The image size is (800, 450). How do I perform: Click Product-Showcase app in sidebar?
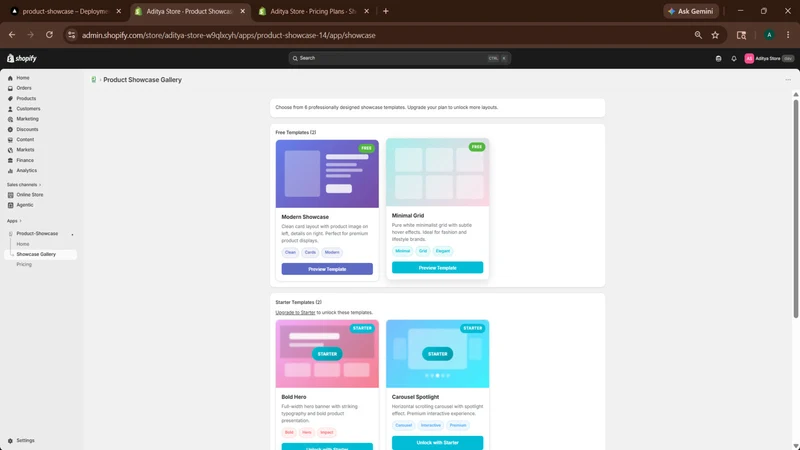[x=37, y=234]
